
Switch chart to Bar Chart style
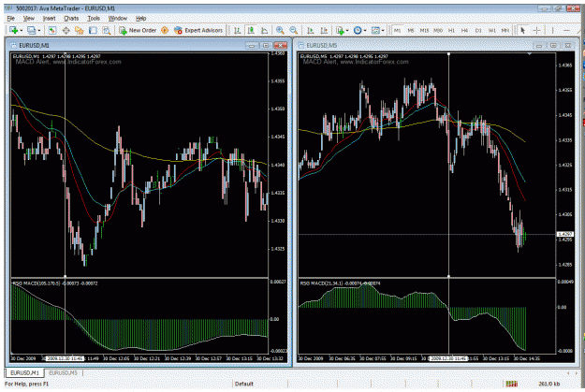(x=237, y=30)
